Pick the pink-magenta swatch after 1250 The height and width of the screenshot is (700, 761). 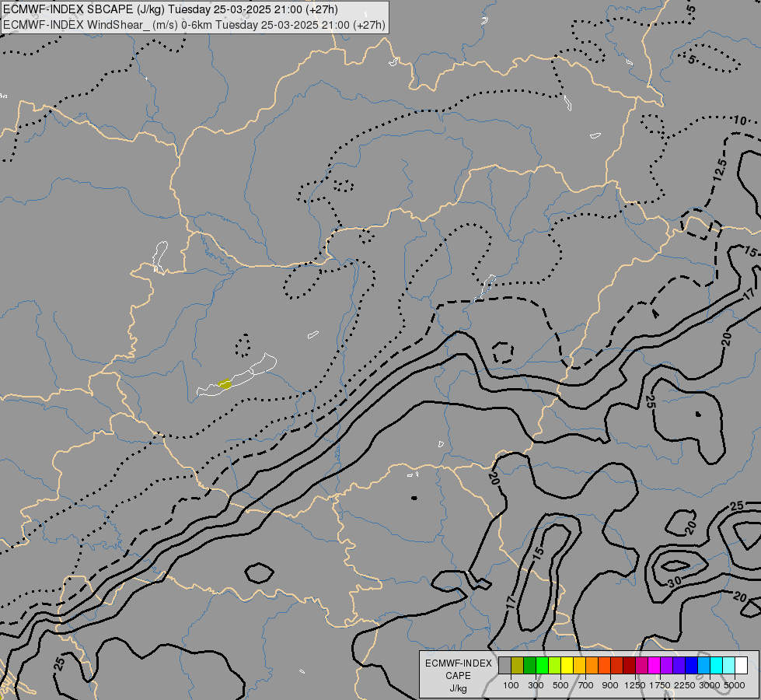[x=641, y=666]
